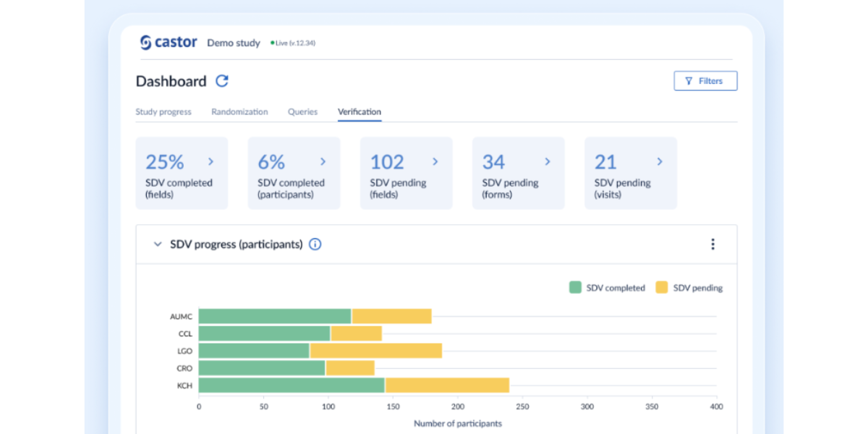Click the Filters button
Image resolution: width=868 pixels, height=434 pixels.
click(705, 80)
